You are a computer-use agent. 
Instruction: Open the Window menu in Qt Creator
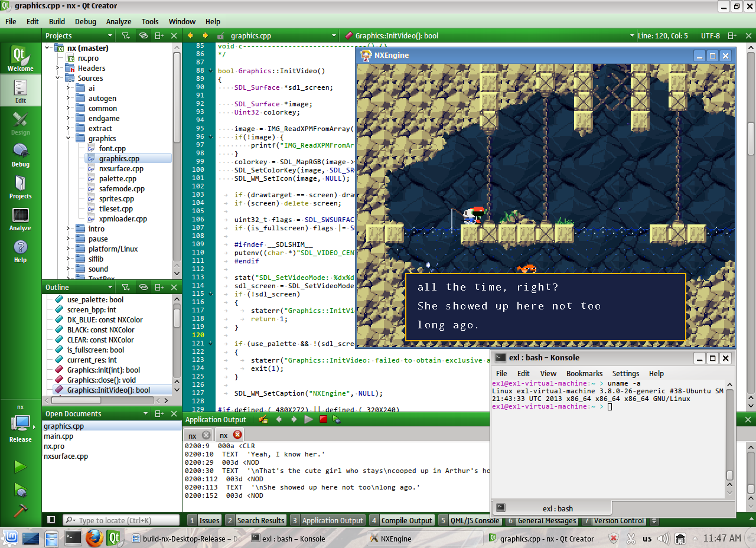pos(182,21)
